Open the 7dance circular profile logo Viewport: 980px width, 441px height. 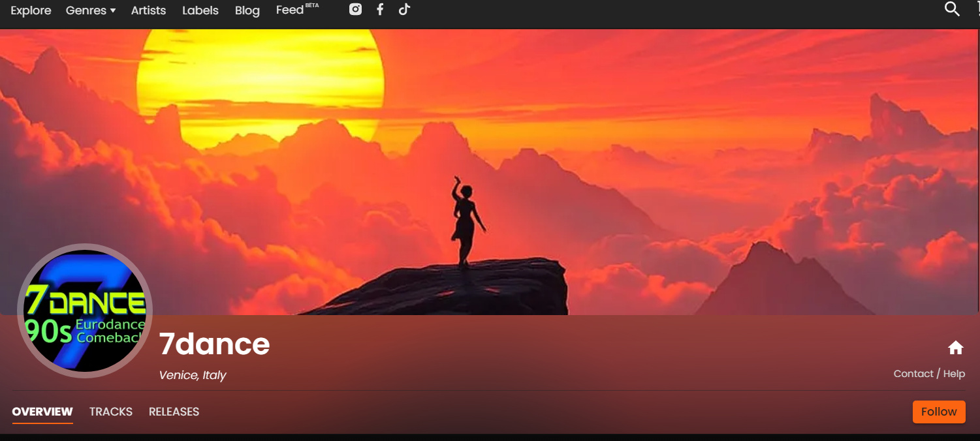click(85, 311)
